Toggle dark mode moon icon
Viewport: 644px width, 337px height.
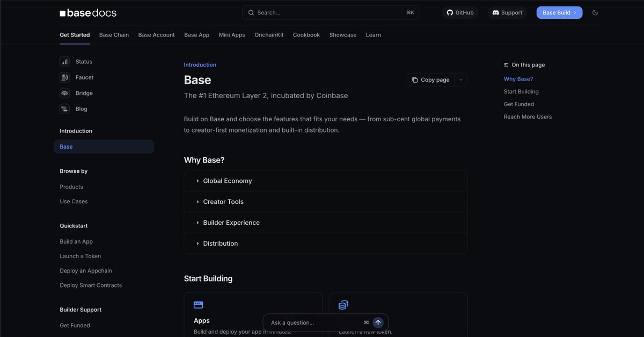[595, 12]
